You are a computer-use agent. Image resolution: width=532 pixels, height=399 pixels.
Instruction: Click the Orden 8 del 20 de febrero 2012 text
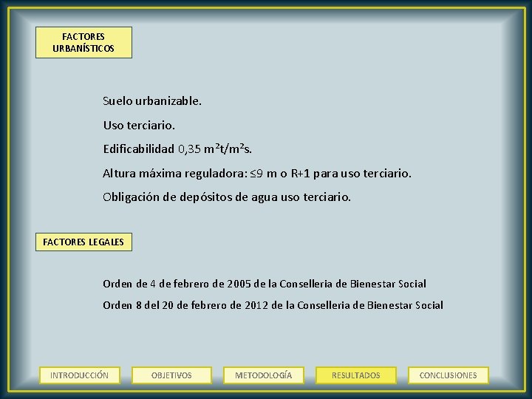click(273, 305)
